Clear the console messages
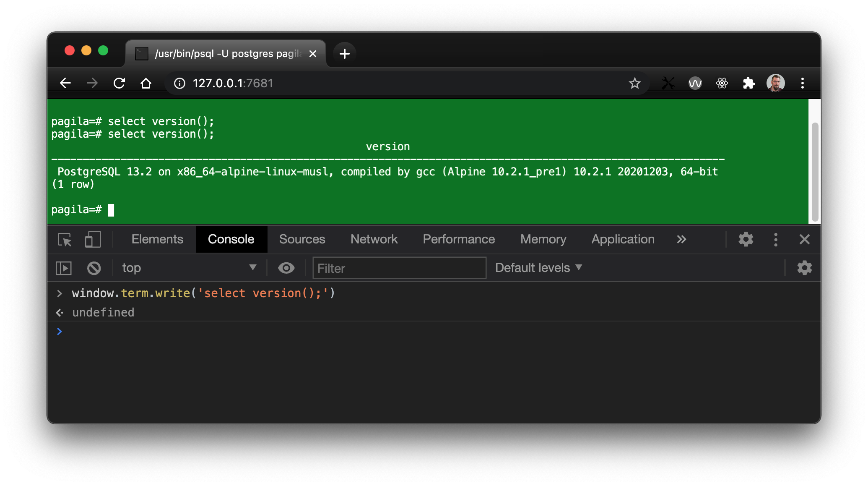The image size is (868, 486). point(94,268)
